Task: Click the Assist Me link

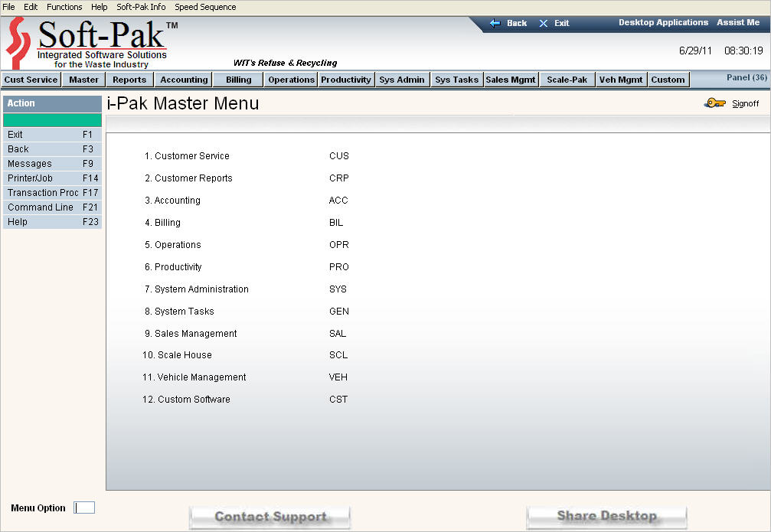Action: point(738,23)
